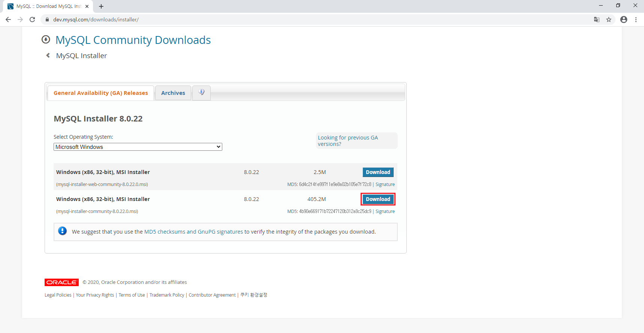Open Legal Policies footer link
Screen dimensions: 644x333
[58, 295]
